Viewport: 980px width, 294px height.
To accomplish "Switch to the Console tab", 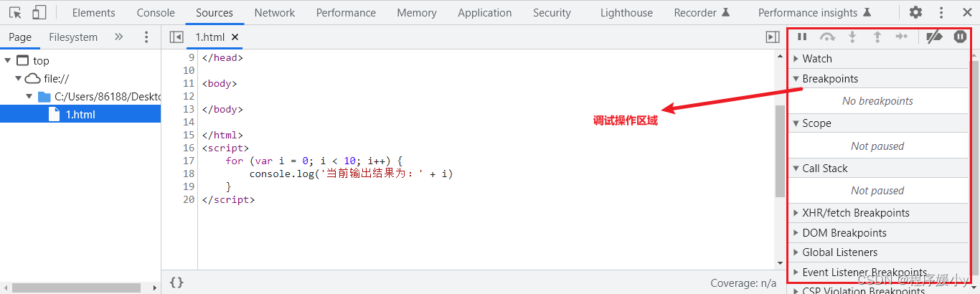I will 156,12.
